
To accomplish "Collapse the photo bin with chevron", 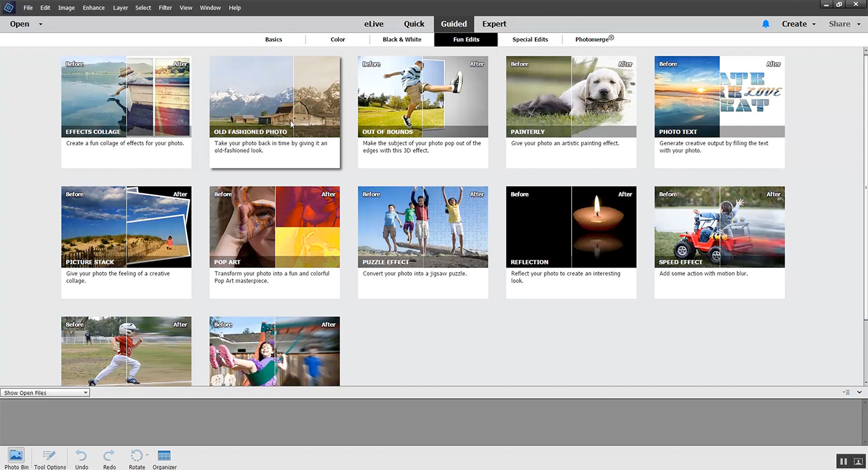I will [x=859, y=392].
